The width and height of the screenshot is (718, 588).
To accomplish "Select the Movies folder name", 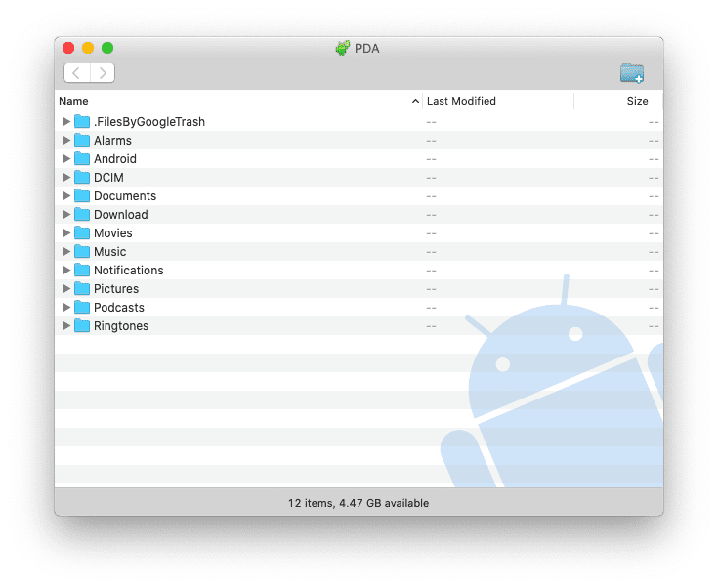I will click(113, 233).
